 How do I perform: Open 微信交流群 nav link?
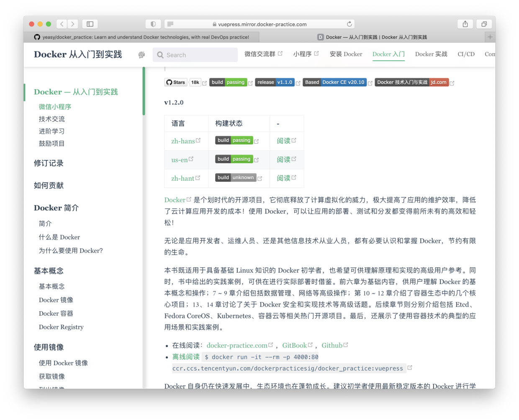coord(263,54)
